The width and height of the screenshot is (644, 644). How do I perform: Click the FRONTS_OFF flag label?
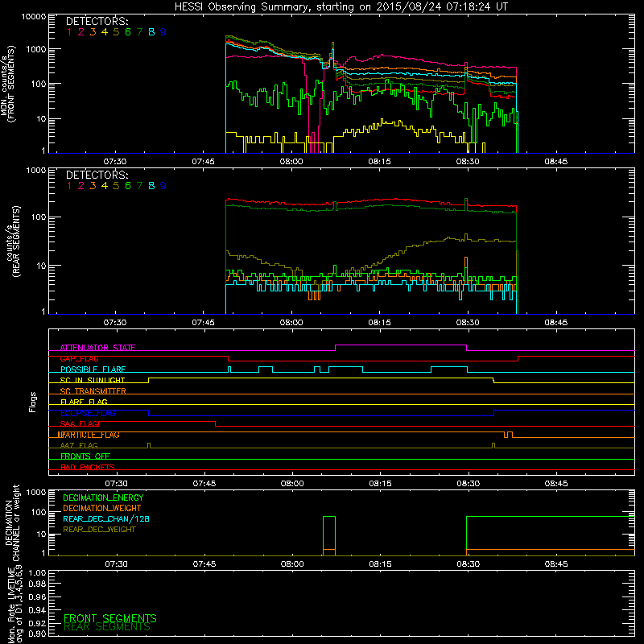point(85,456)
